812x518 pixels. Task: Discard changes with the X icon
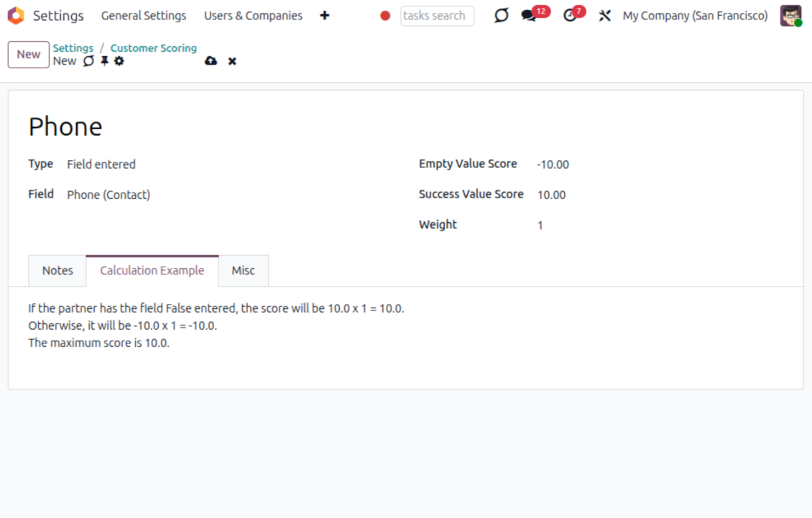[x=232, y=62]
